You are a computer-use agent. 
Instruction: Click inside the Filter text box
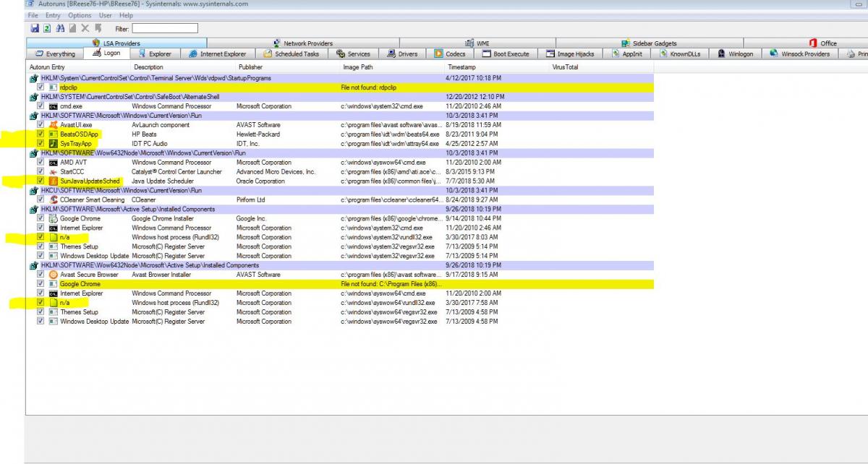tap(165, 28)
